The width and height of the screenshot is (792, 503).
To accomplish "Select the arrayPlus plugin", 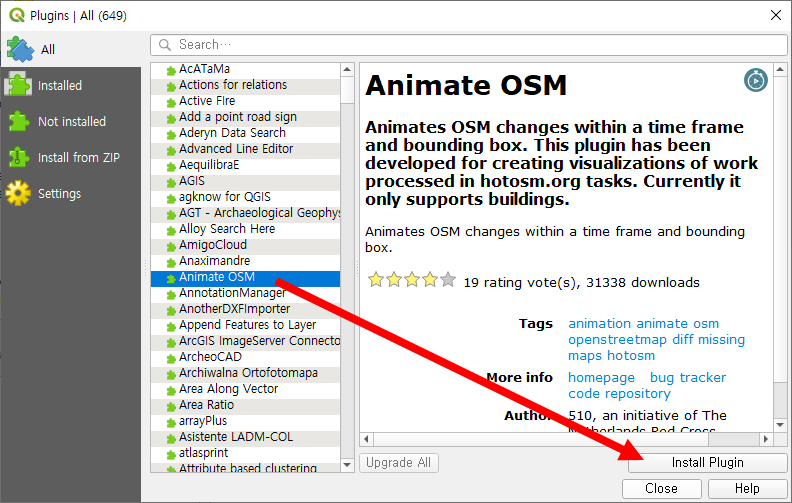I will 245,422.
